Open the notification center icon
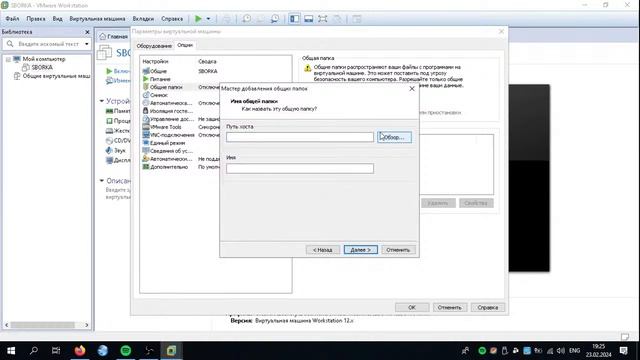The height and width of the screenshot is (360, 640). point(623,351)
